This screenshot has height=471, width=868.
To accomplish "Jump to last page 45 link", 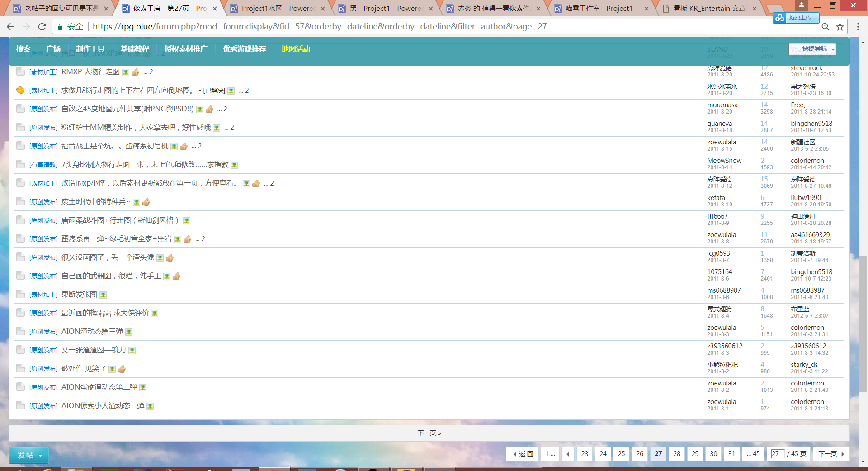I will pyautogui.click(x=753, y=454).
